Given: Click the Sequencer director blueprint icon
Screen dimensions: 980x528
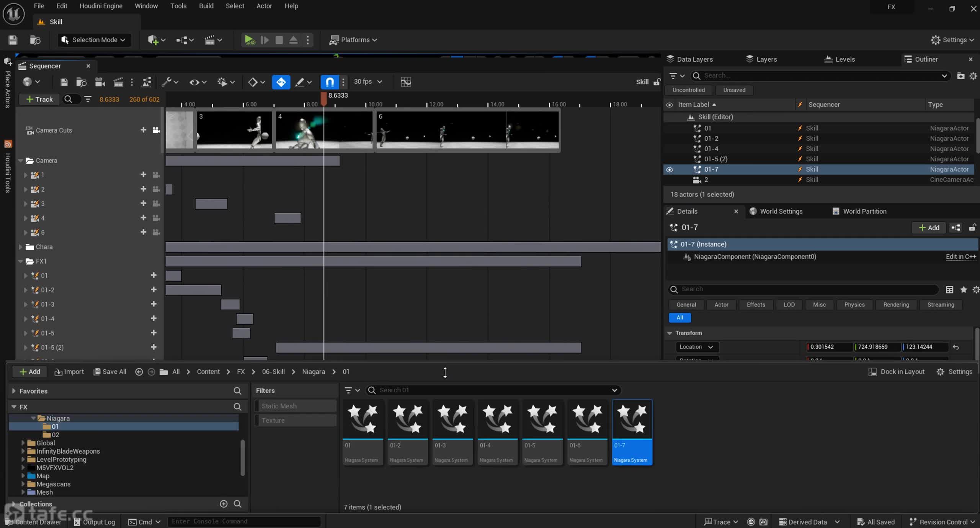Looking at the screenshot, I should click(x=147, y=82).
